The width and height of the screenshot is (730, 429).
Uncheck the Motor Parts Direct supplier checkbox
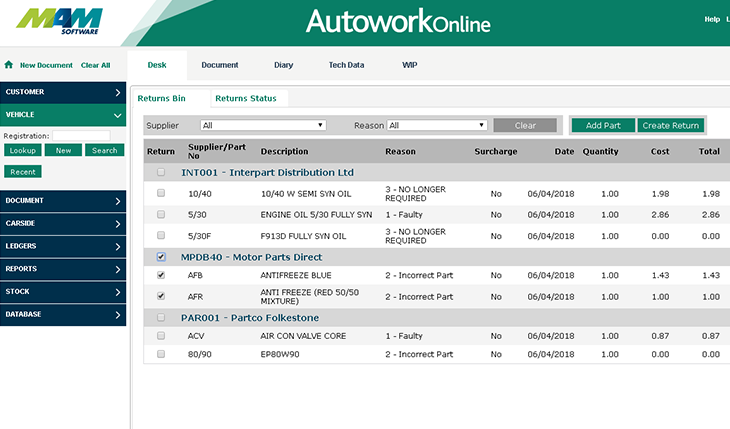click(161, 257)
